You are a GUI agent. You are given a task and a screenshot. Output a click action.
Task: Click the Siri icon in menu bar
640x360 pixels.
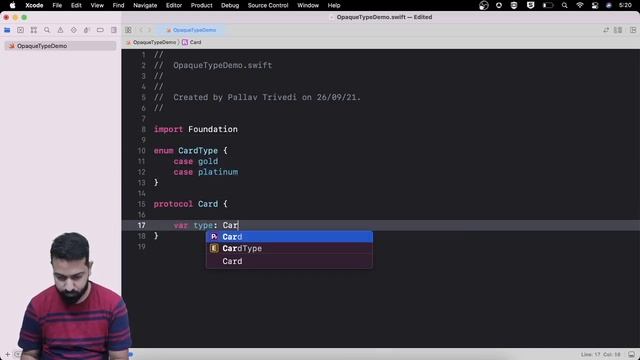[609, 5]
